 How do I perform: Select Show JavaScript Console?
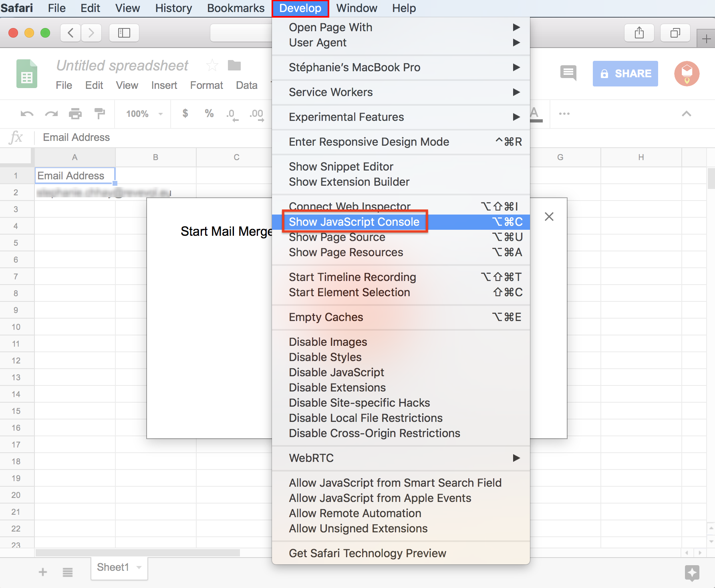[354, 222]
